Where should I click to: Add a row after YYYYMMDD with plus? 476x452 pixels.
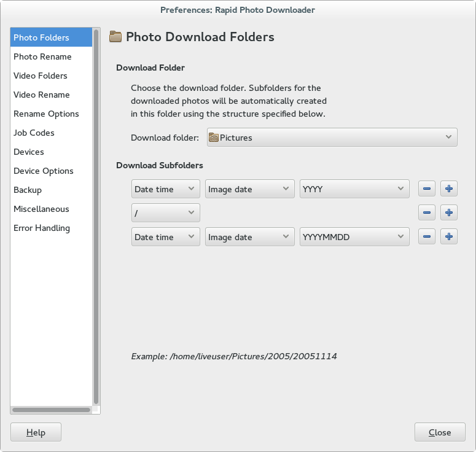[x=449, y=237]
